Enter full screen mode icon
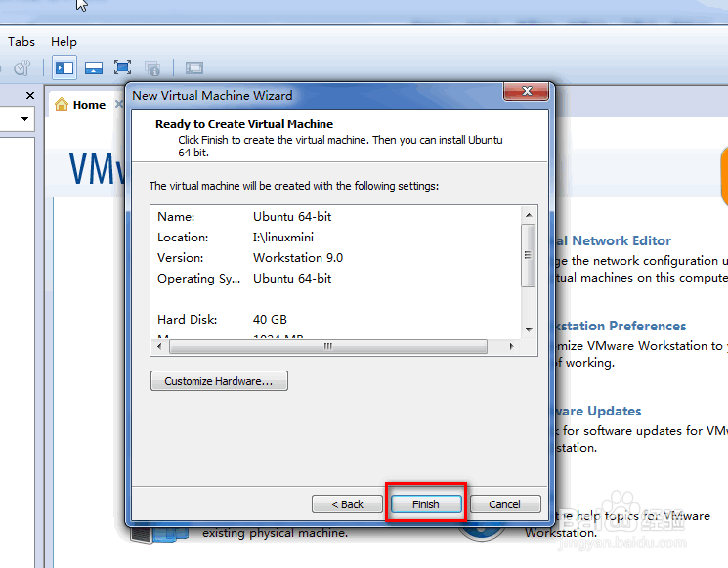The height and width of the screenshot is (568, 728). [122, 67]
